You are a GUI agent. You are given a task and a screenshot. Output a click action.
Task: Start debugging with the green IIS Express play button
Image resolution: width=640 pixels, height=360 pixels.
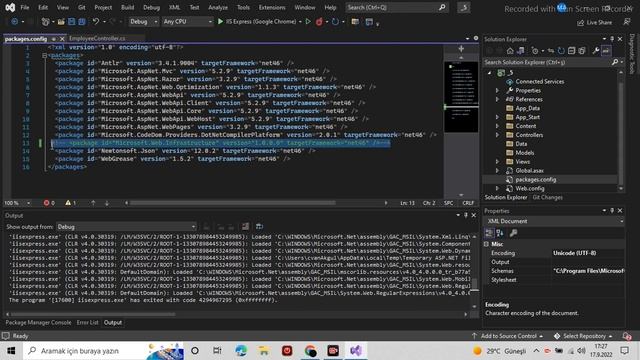pyautogui.click(x=220, y=21)
